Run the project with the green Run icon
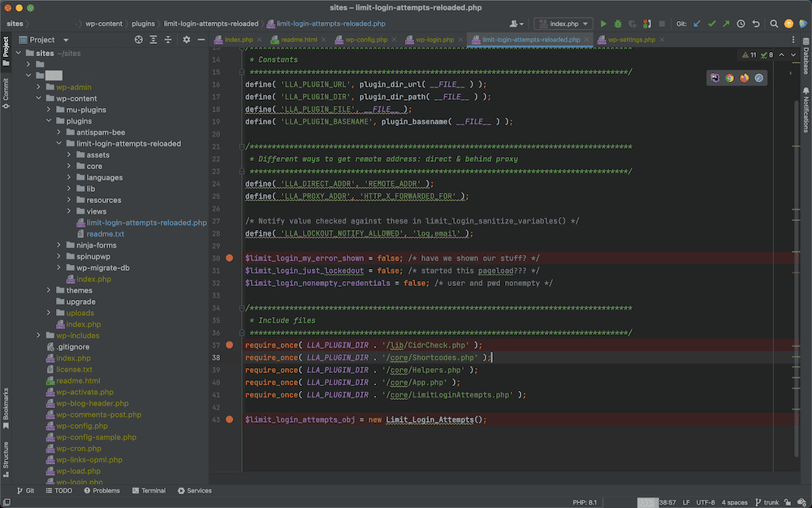Image resolution: width=812 pixels, height=508 pixels. tap(603, 24)
